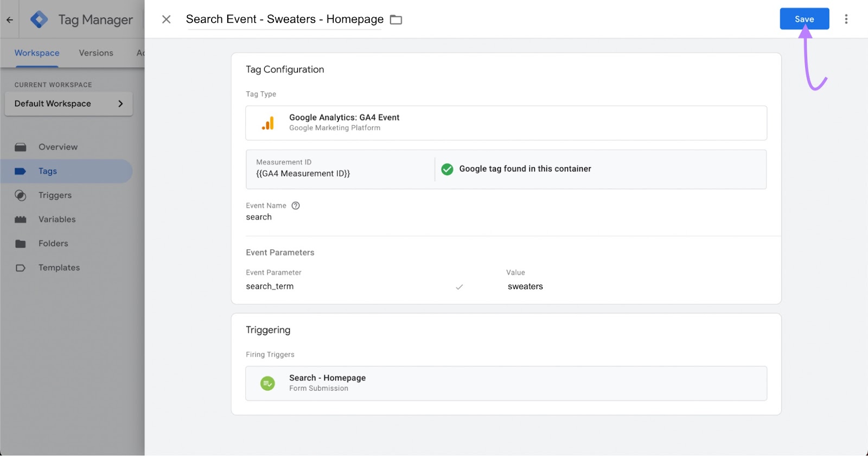Click the Event Name help question icon
The height and width of the screenshot is (456, 868).
[x=296, y=206]
